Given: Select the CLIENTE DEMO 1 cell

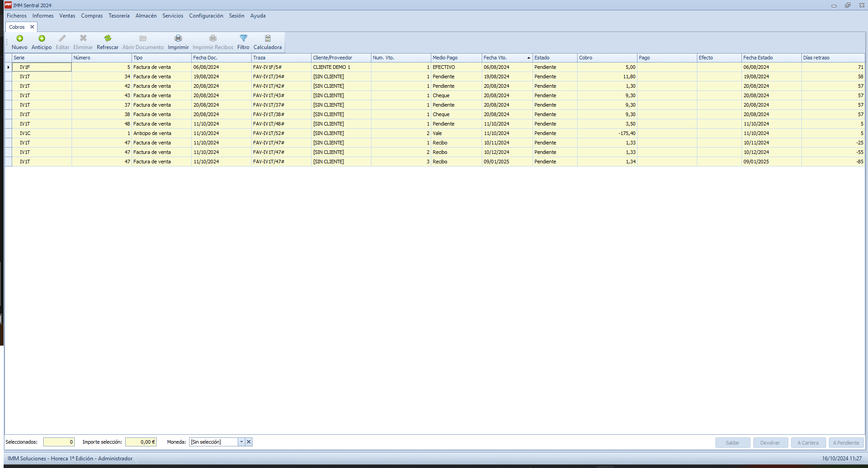Looking at the screenshot, I should click(341, 67).
